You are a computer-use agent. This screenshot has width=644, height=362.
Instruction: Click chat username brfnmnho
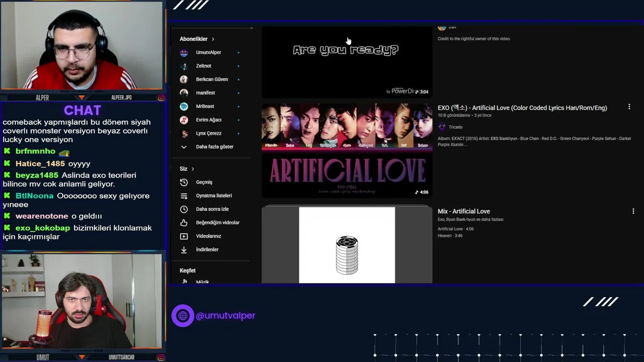35,151
